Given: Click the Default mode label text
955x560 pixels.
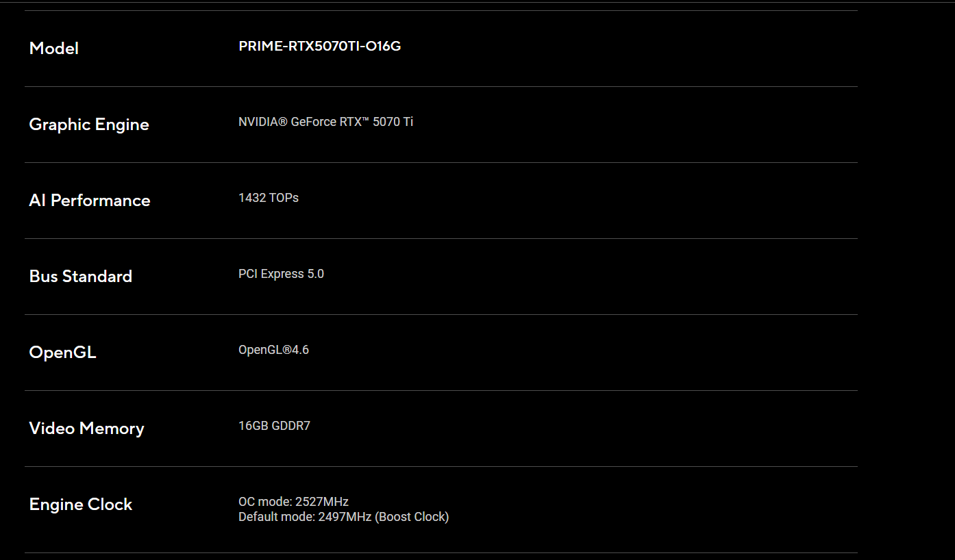Looking at the screenshot, I should (x=276, y=517).
